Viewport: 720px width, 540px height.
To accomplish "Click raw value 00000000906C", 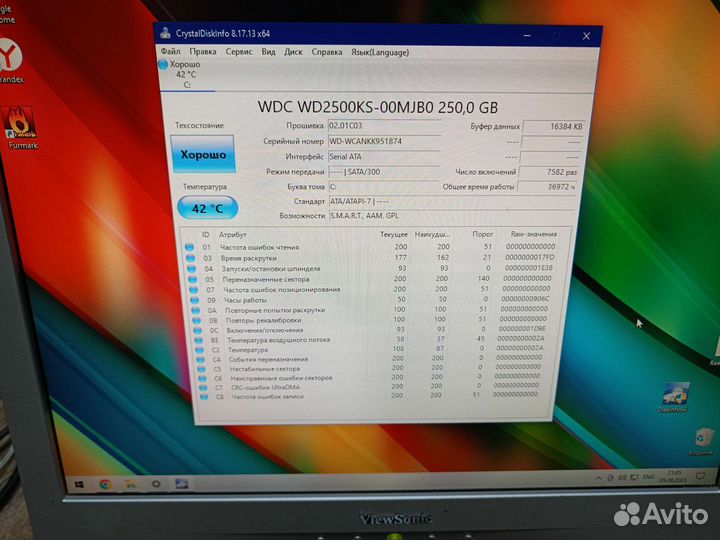I will pos(525,299).
